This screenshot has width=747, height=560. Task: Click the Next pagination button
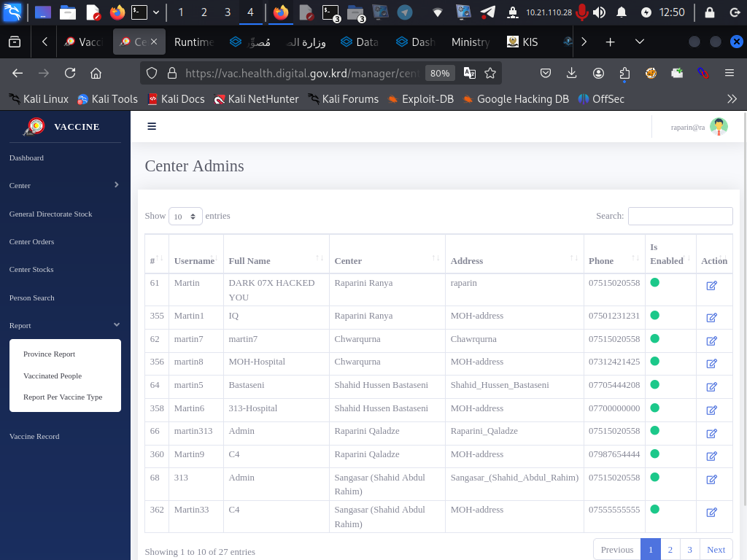tap(716, 550)
